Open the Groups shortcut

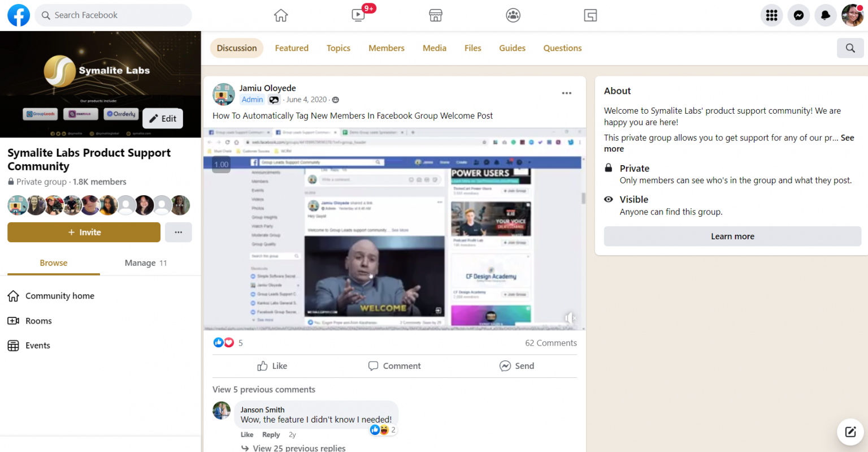(x=513, y=15)
